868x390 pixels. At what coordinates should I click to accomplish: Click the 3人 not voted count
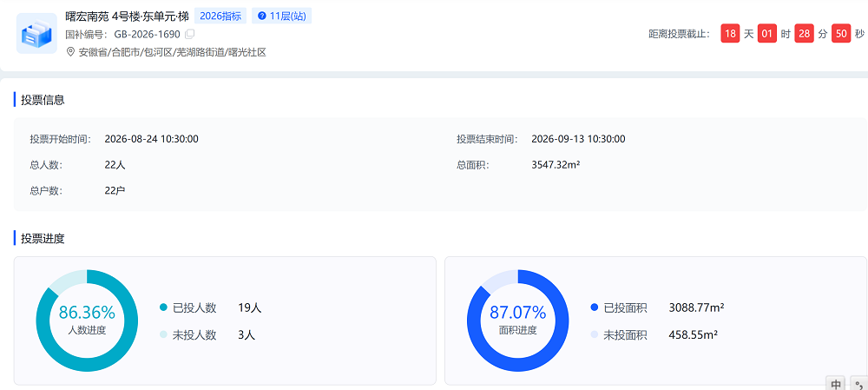click(x=247, y=335)
